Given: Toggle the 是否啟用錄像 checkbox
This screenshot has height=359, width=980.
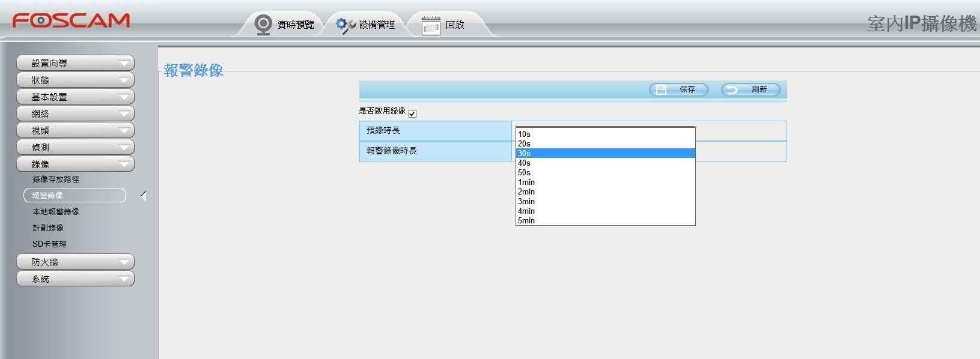Looking at the screenshot, I should click(x=412, y=113).
